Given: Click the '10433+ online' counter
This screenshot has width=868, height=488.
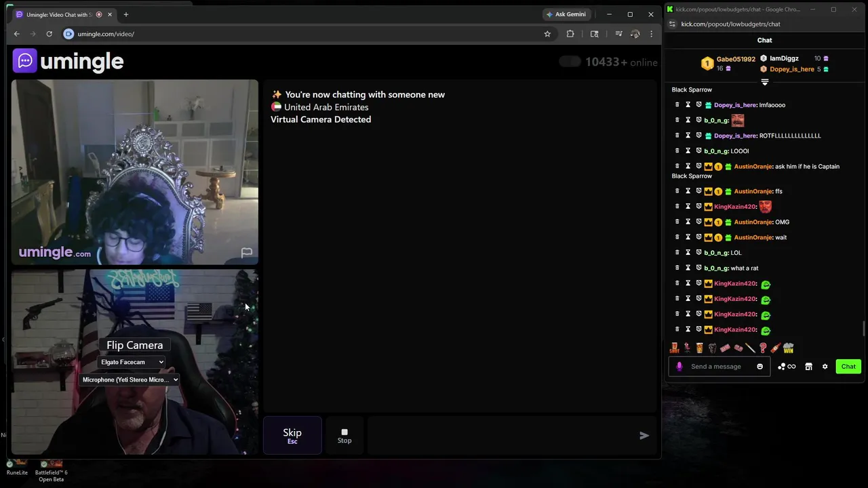Looking at the screenshot, I should [x=621, y=62].
